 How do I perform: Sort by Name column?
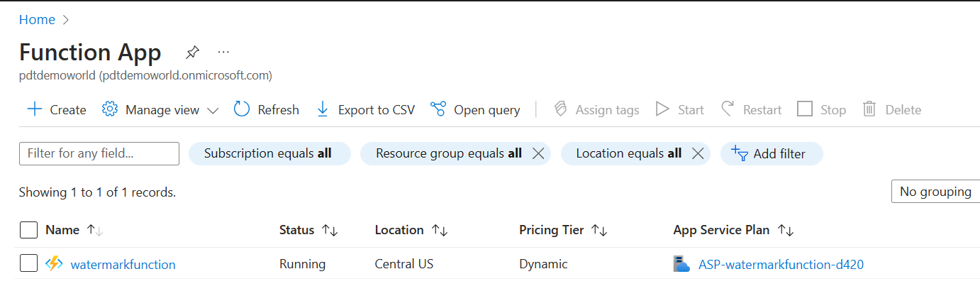coord(74,230)
